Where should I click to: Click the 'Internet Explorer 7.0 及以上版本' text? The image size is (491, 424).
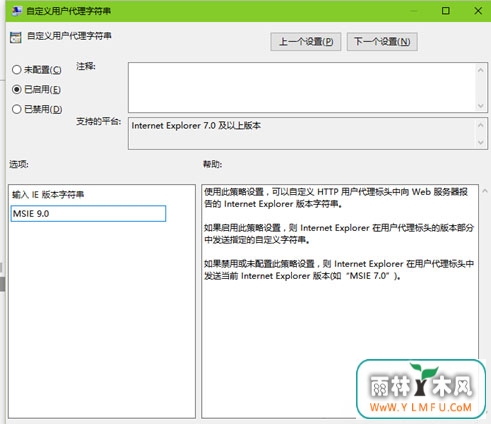click(196, 126)
